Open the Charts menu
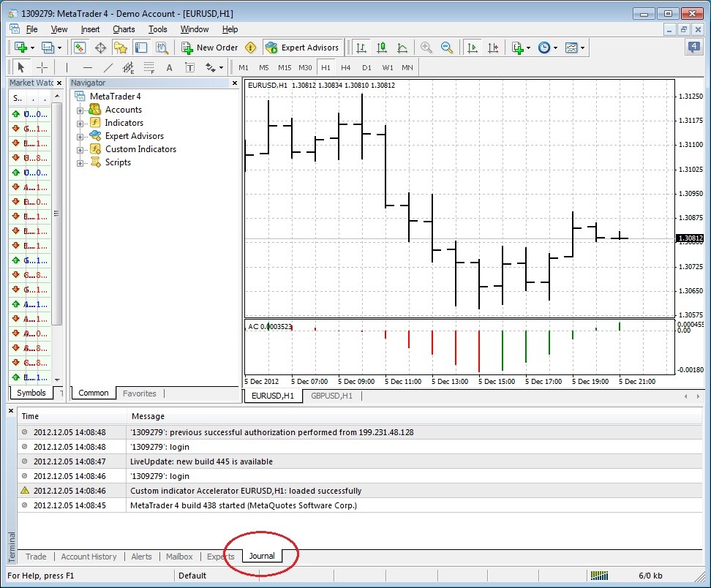This screenshot has width=711, height=588. pyautogui.click(x=124, y=29)
